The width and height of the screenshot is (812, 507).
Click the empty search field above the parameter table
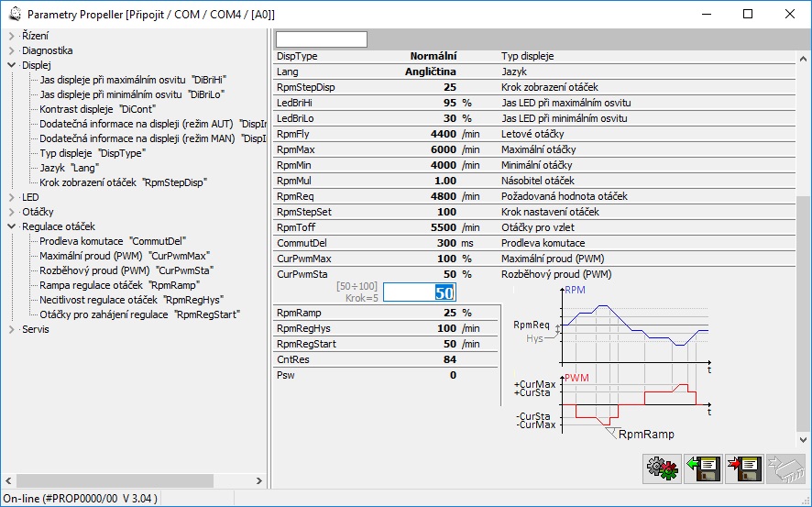coord(322,39)
